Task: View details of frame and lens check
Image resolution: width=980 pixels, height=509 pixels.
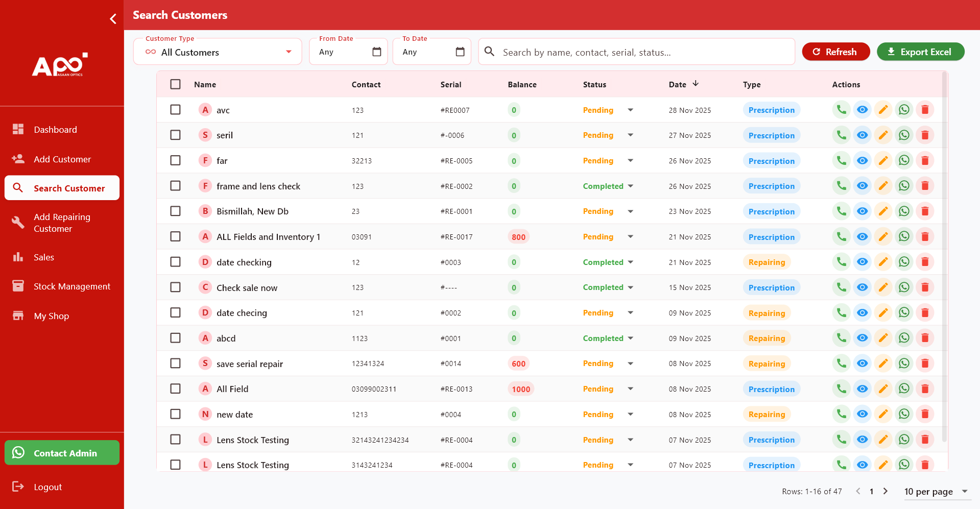Action: click(x=862, y=186)
